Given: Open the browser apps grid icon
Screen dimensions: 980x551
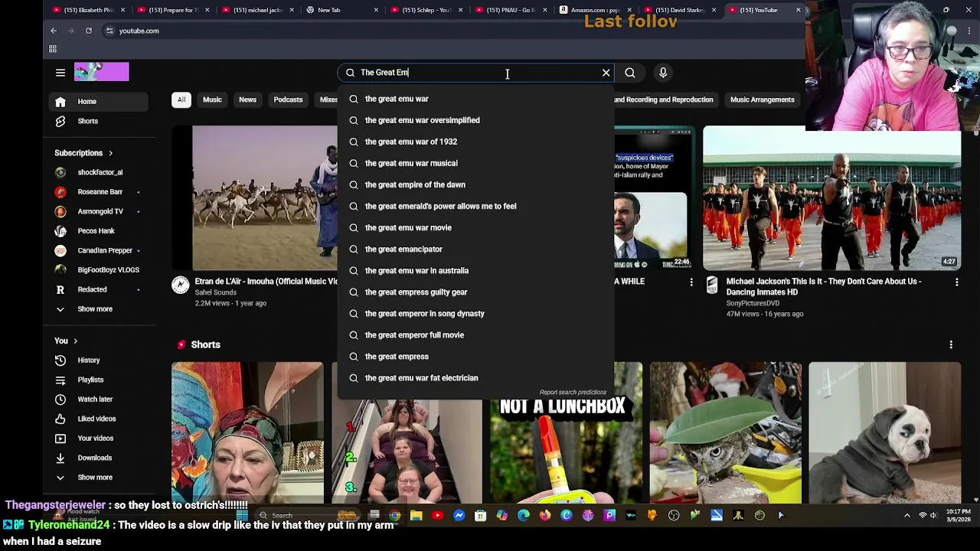Looking at the screenshot, I should coord(53,49).
